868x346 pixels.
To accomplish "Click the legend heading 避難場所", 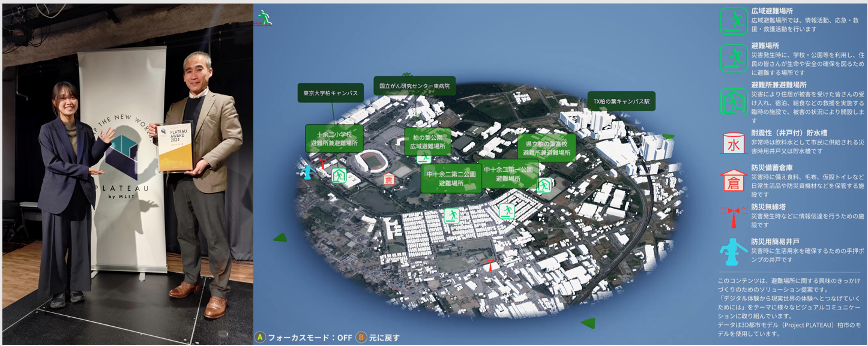I will tap(765, 45).
